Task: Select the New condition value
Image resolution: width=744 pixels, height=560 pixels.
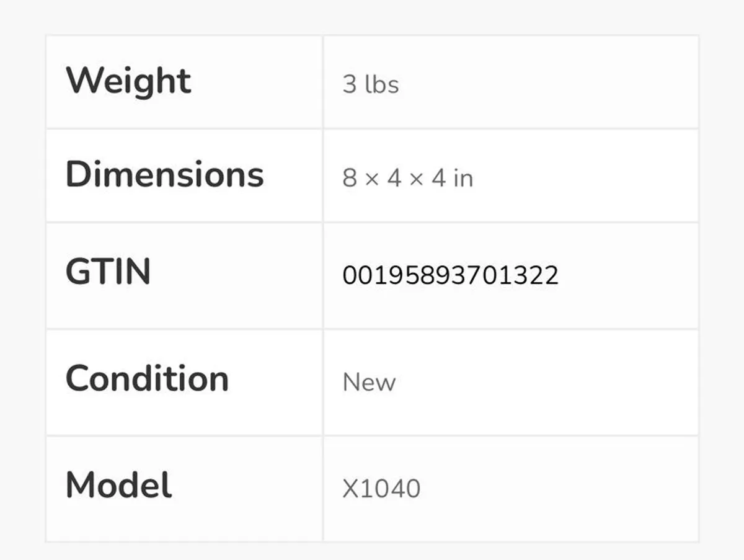Action: [x=369, y=382]
